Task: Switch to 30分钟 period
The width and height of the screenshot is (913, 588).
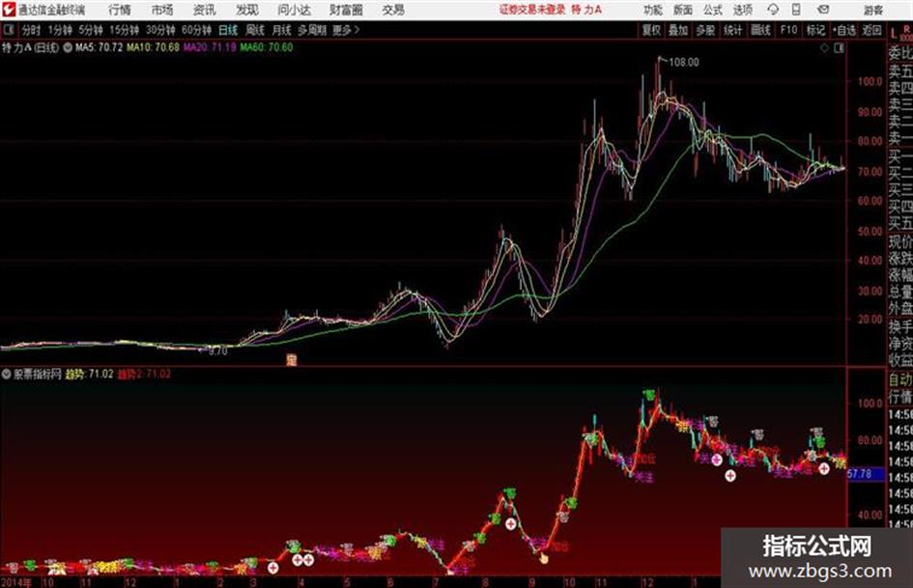Action: click(160, 30)
